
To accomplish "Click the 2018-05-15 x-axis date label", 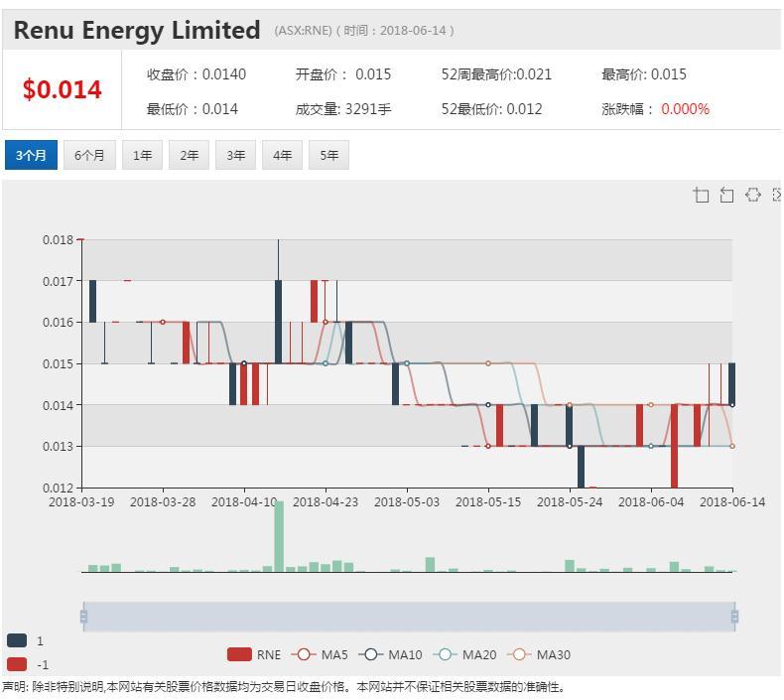I will pyautogui.click(x=488, y=501).
